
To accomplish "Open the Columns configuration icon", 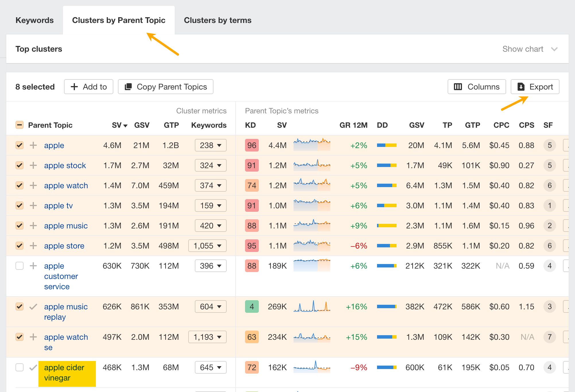I will click(x=458, y=87).
